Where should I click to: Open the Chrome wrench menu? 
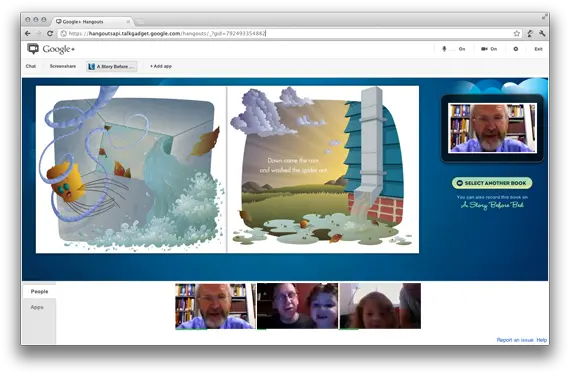point(542,33)
